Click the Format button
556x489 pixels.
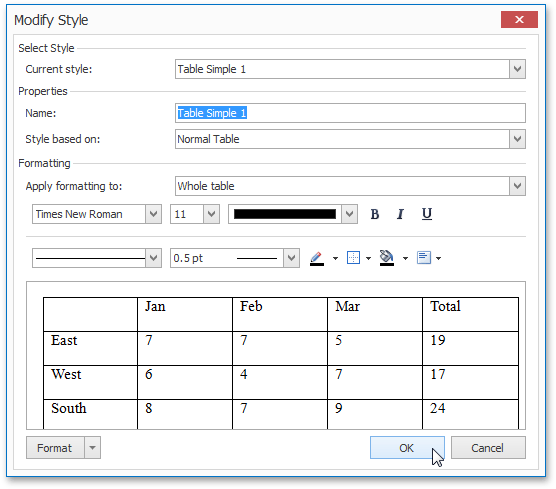pos(55,448)
